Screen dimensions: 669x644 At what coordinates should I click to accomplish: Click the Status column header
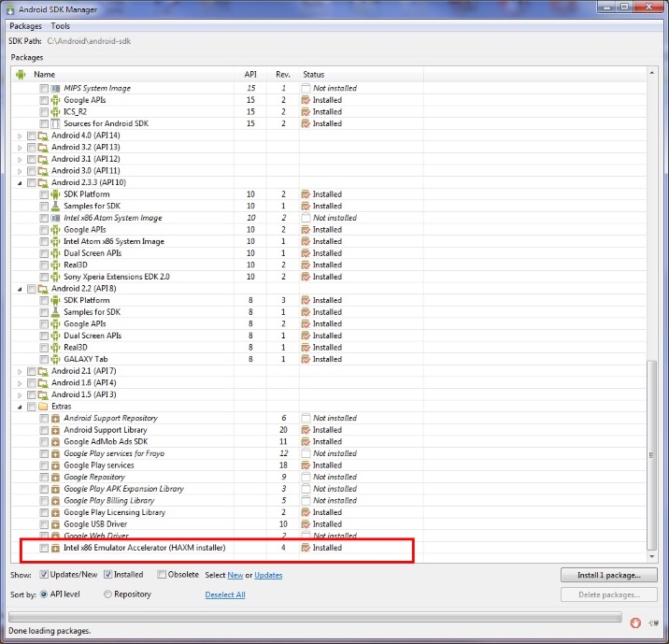362,74
